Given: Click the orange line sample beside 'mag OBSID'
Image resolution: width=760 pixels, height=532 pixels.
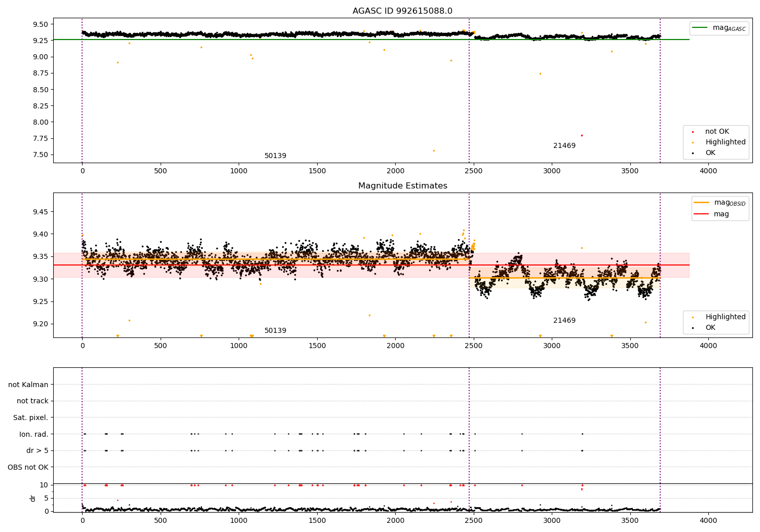Looking at the screenshot, I should point(702,203).
